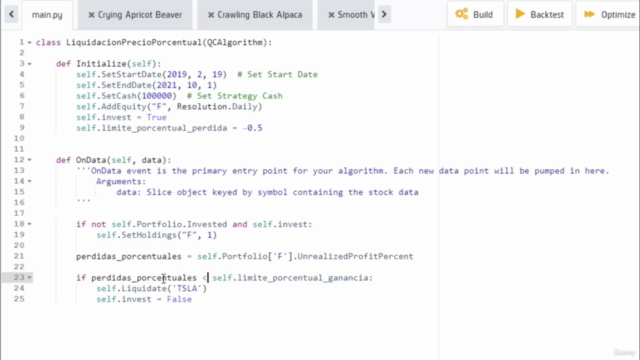This screenshot has height=360, width=640.
Task: Click on 'limite_porcentual_perdida' in line 9
Action: pyautogui.click(x=164, y=128)
